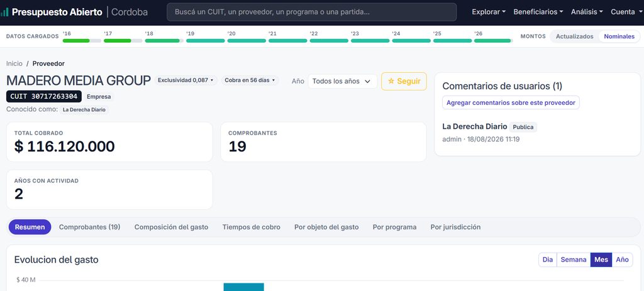Click the '19 data loaded progress bar
Image resolution: width=644 pixels, height=291 pixels.
coord(206,41)
